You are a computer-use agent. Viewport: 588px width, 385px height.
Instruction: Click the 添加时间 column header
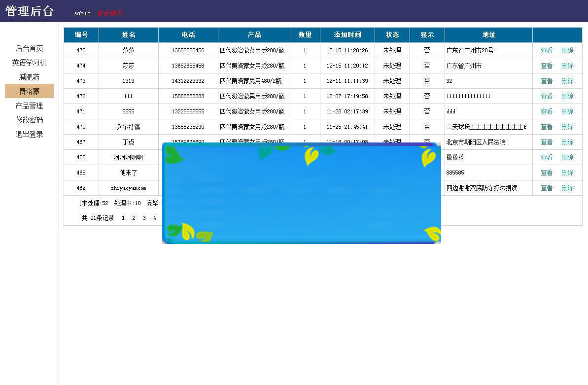(347, 35)
